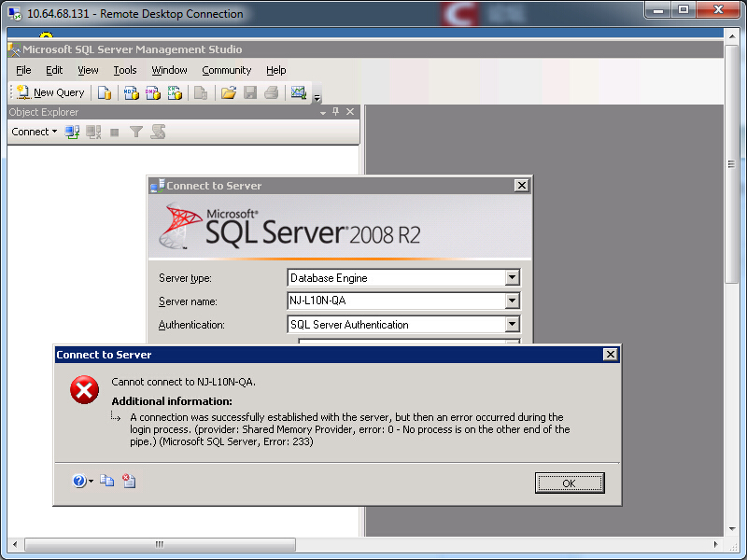Click the vertical scrollbar up arrow

[731, 36]
